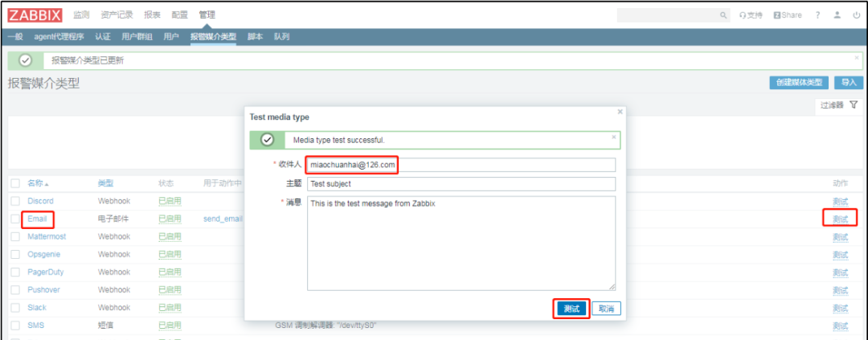
Task: Click 测试 link in Email row
Action: (x=841, y=219)
